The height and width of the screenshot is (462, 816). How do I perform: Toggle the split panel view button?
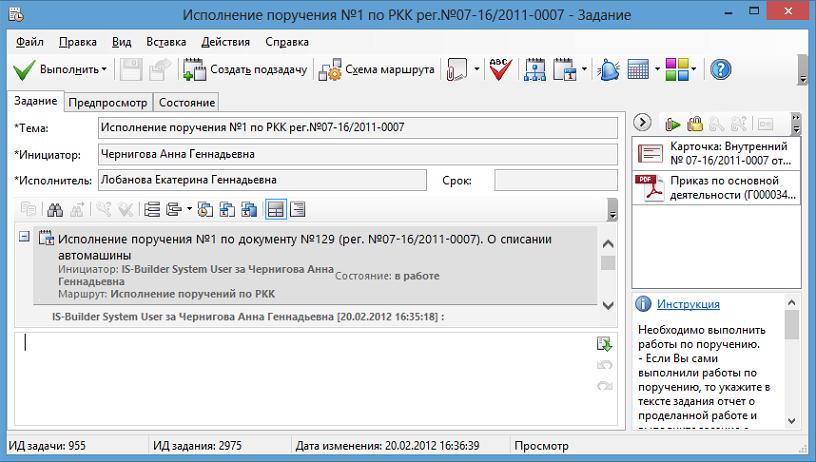coord(275,209)
